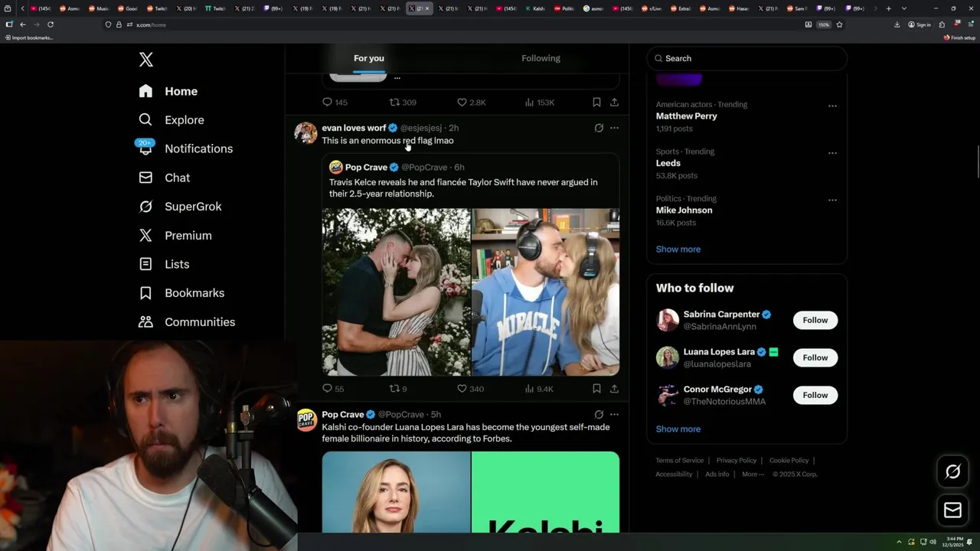
Task: Follow Conor McGregor
Action: pyautogui.click(x=815, y=395)
